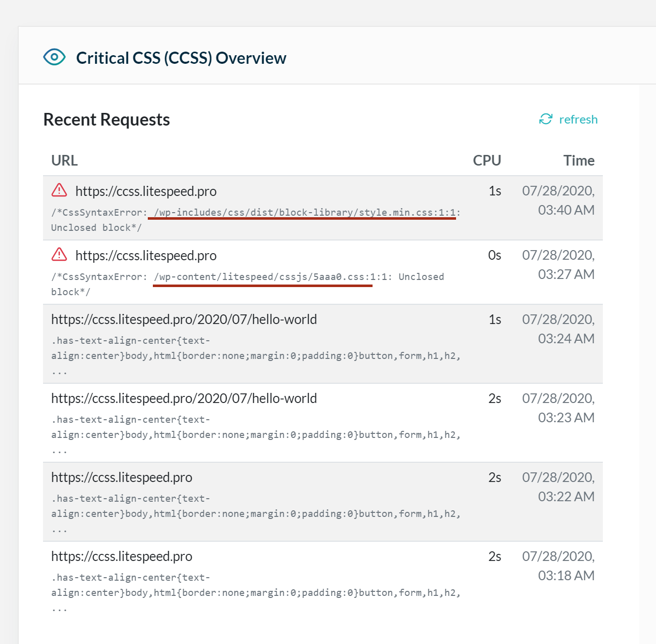Open ccss.litespeed.pro URL of 03:22 AM request
The width and height of the screenshot is (656, 644).
tap(121, 477)
